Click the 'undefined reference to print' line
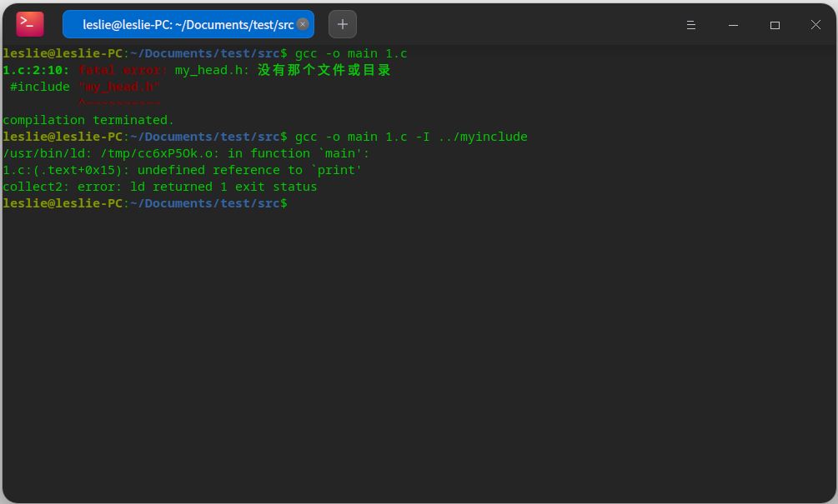Image resolution: width=838 pixels, height=504 pixels. tap(182, 170)
